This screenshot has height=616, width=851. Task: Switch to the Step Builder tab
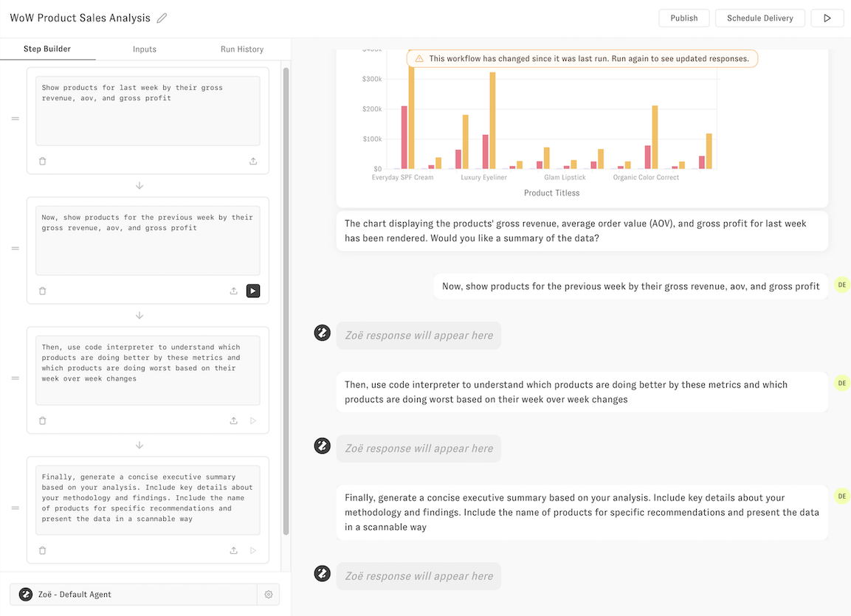tap(47, 49)
